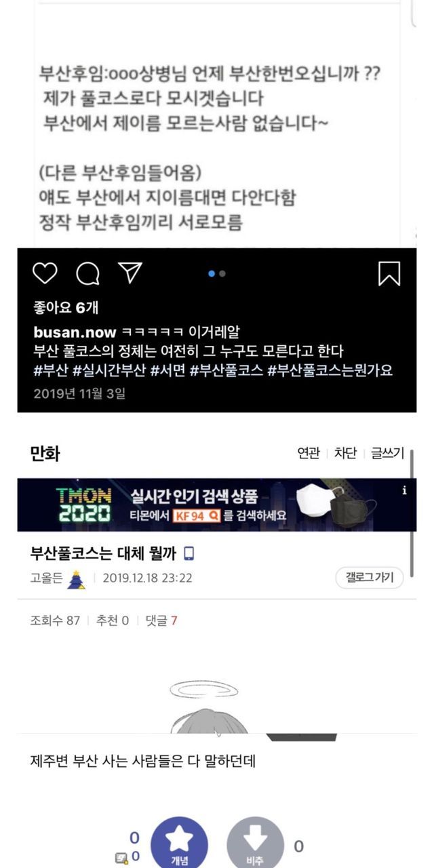Click the mobile phone icon beside title
The width and height of the screenshot is (434, 868).
click(x=189, y=553)
